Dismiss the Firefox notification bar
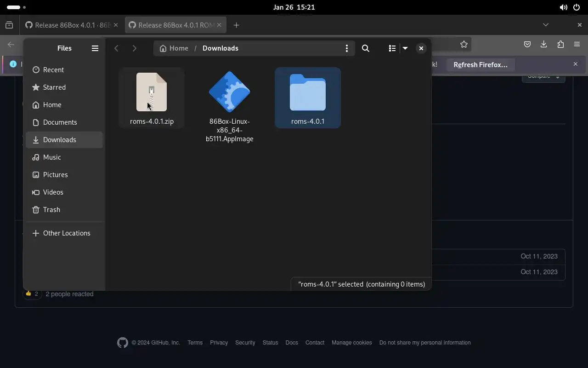The height and width of the screenshot is (368, 588). (576, 64)
